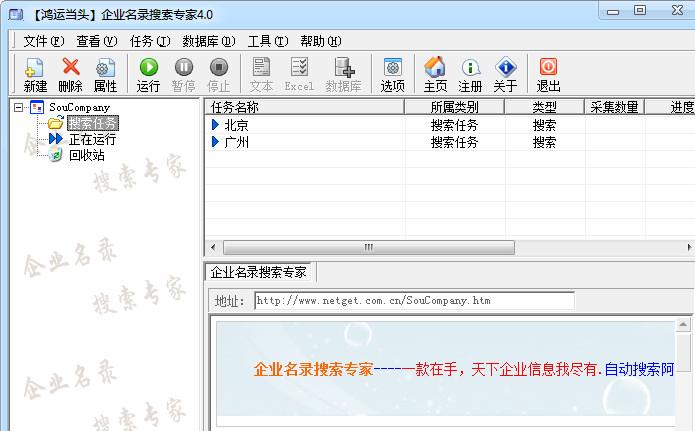Maximize the application window

click(640, 10)
